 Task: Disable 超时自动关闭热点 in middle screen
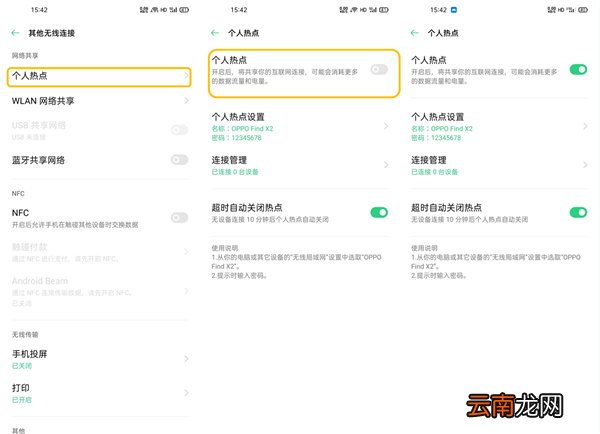379,212
